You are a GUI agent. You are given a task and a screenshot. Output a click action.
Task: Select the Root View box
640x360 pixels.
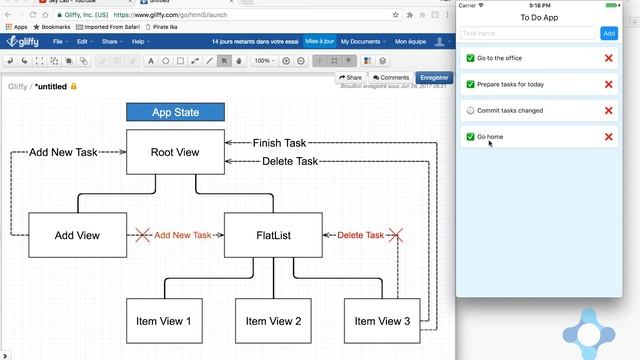pyautogui.click(x=176, y=152)
